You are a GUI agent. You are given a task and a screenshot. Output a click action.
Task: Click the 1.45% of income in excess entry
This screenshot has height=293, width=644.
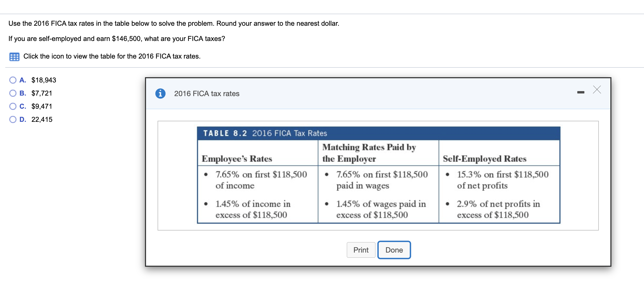pos(252,209)
